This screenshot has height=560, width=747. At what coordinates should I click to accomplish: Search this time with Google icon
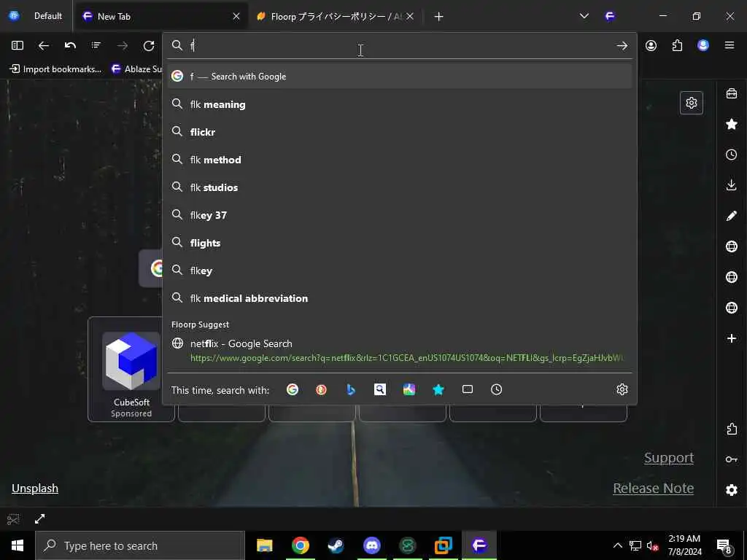click(x=293, y=389)
